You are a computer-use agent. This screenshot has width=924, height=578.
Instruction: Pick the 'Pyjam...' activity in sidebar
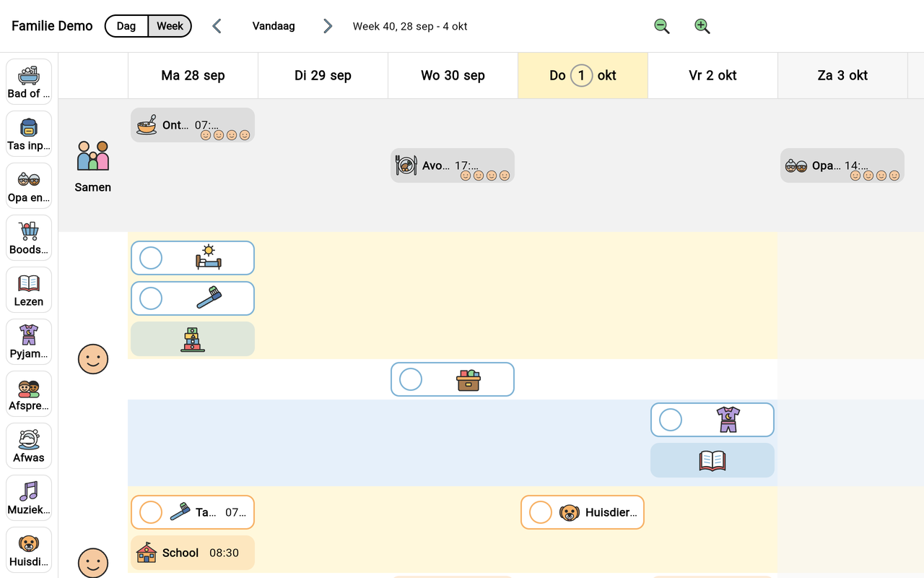[29, 342]
